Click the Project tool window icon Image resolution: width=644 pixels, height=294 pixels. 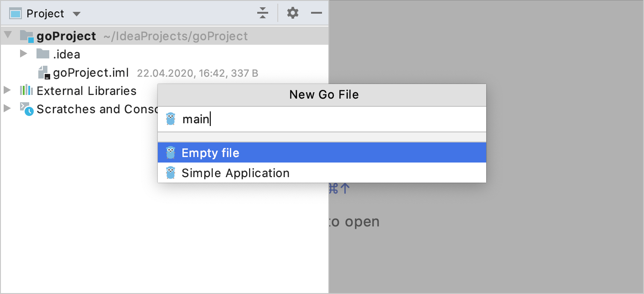(x=15, y=13)
